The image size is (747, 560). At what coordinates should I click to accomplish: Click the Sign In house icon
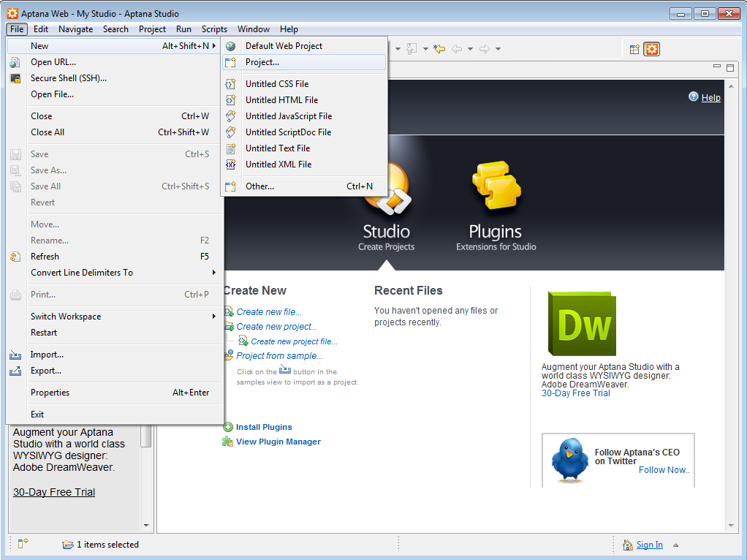click(628, 545)
